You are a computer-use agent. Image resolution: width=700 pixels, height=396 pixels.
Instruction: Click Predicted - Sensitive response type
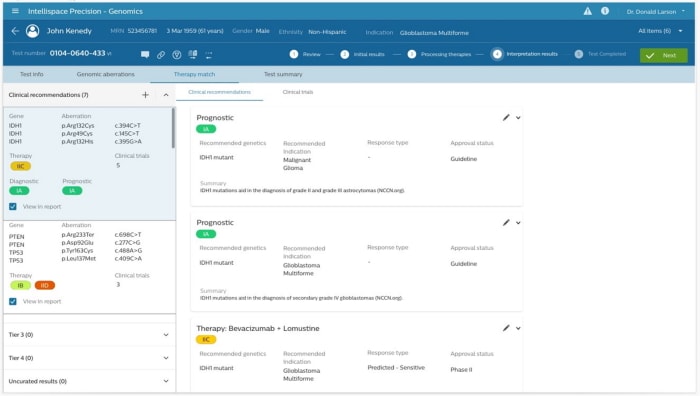(x=396, y=367)
